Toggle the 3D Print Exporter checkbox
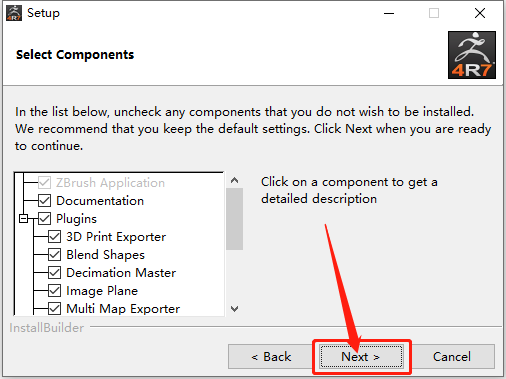Screen dimensions: 506x379 tap(54, 237)
